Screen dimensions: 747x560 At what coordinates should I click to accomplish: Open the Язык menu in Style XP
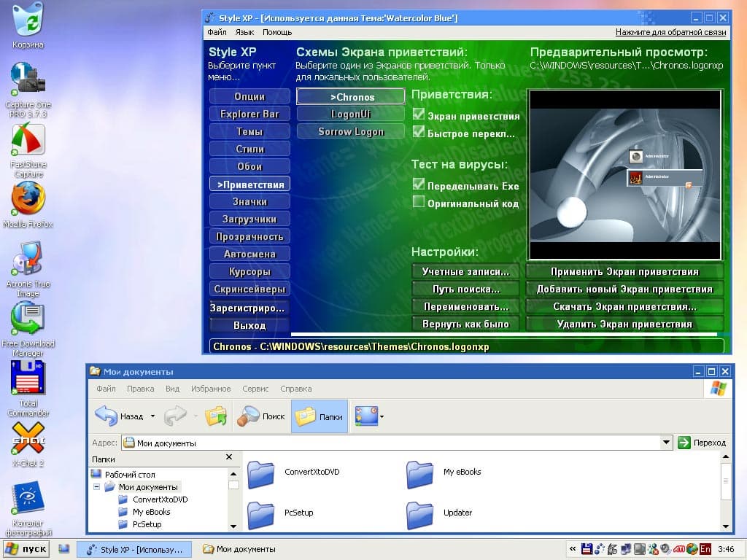click(x=244, y=32)
